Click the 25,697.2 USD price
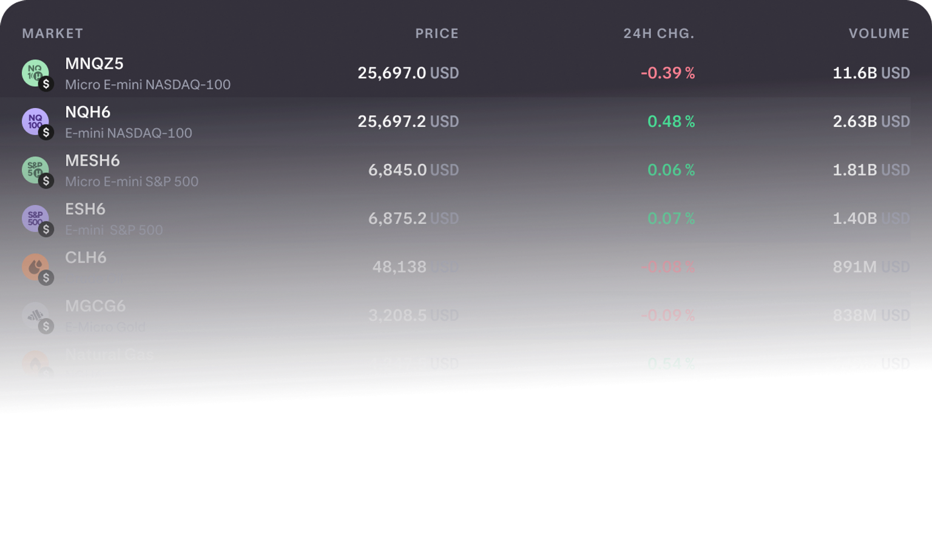The width and height of the screenshot is (932, 560). point(408,121)
